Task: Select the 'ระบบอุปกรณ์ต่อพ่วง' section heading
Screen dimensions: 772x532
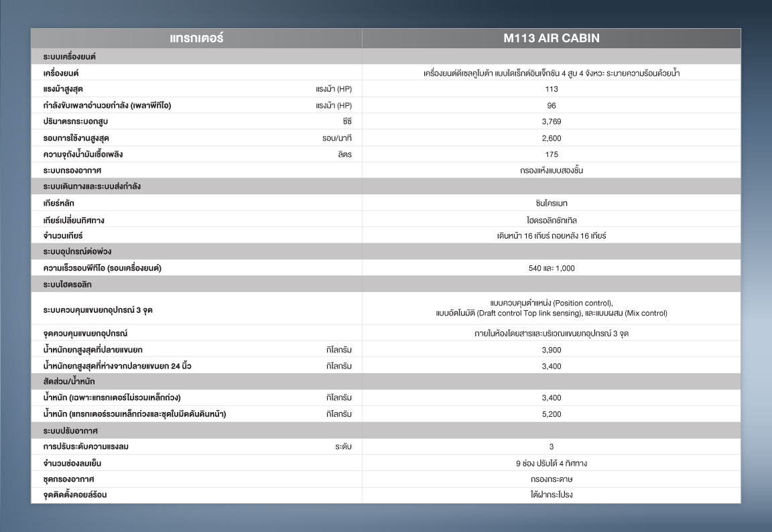Action: click(77, 251)
